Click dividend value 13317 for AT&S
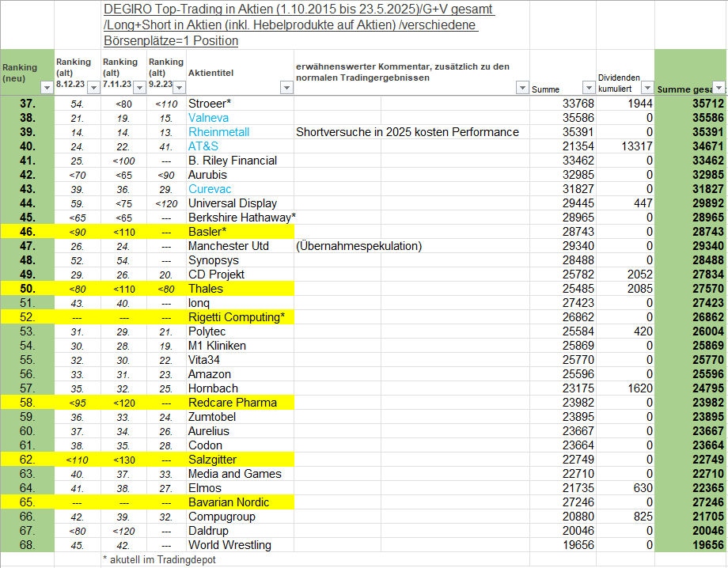The width and height of the screenshot is (728, 568). click(636, 146)
